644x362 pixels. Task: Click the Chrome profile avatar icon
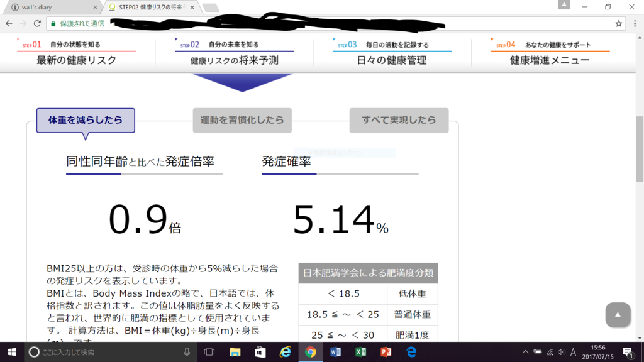564,5
